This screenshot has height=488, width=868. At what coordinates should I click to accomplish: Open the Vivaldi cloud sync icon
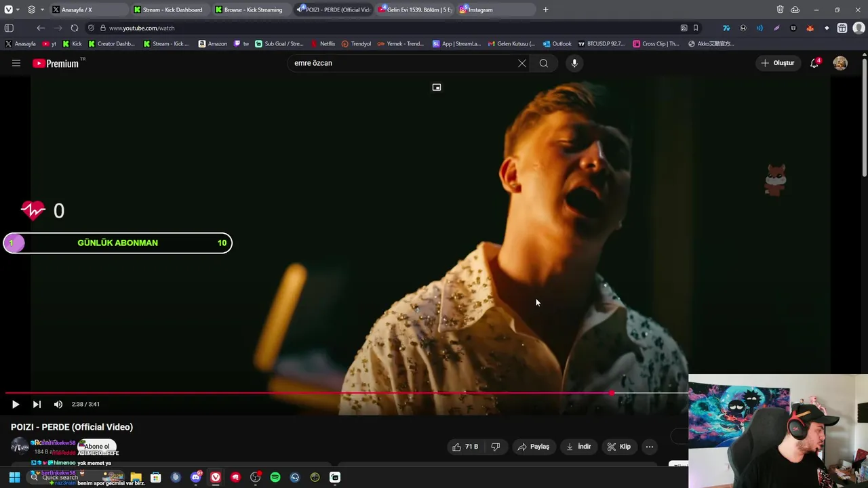point(795,9)
